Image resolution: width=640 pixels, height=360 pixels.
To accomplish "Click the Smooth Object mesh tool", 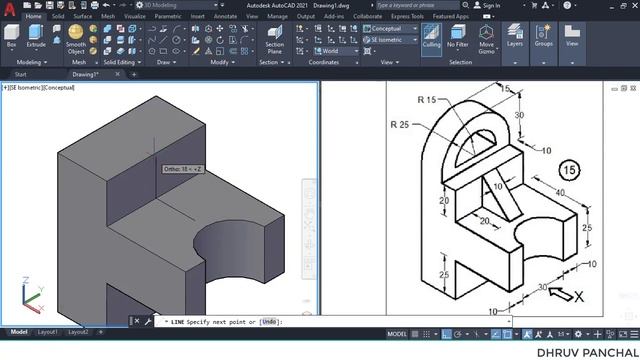I will [x=76, y=39].
